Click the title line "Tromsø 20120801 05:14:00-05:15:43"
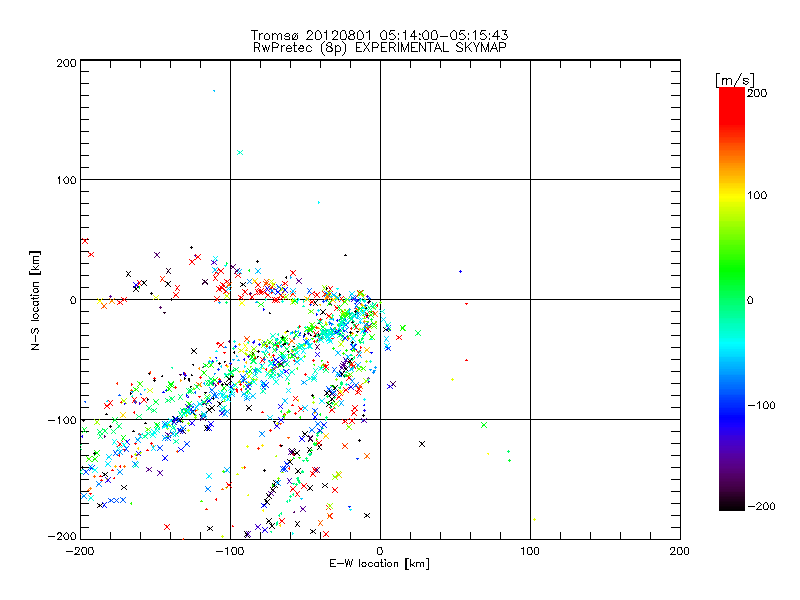 tap(379, 35)
